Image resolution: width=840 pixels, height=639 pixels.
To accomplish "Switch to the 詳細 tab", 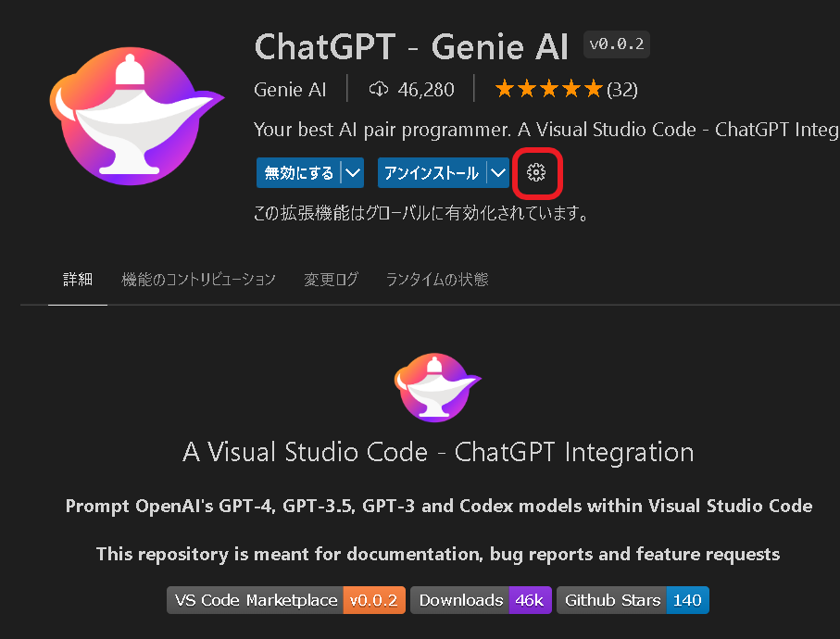I will 78,279.
